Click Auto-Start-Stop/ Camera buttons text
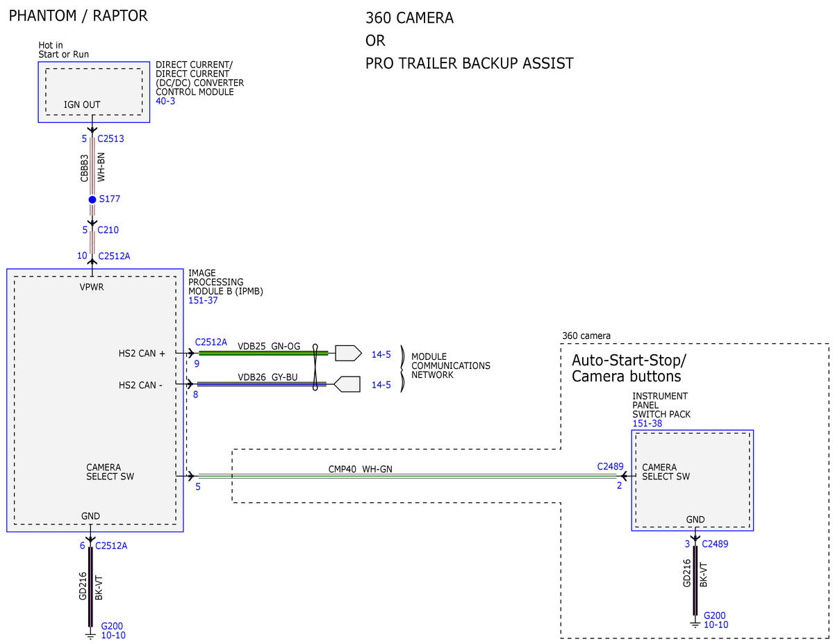This screenshot has width=833, height=644. click(x=629, y=368)
